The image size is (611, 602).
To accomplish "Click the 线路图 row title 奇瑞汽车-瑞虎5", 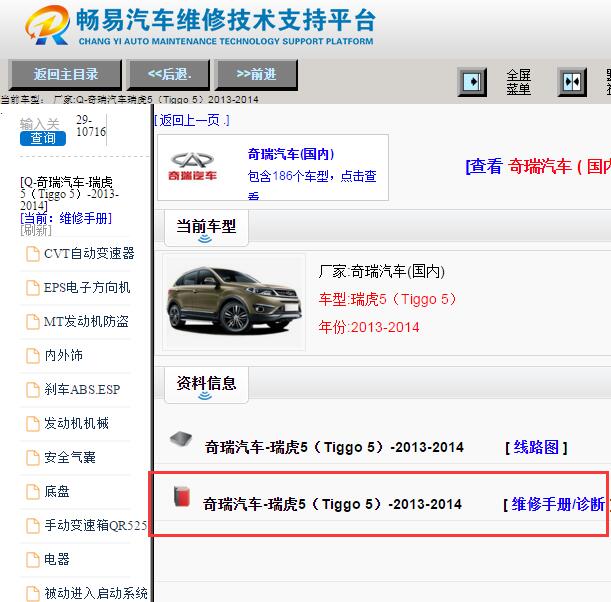I will 334,447.
